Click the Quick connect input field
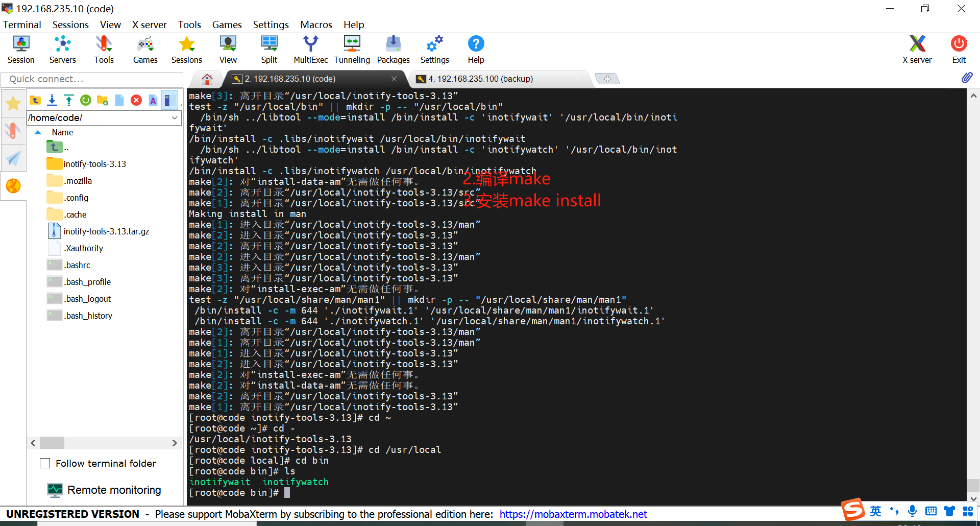The image size is (980, 526). (x=92, y=79)
